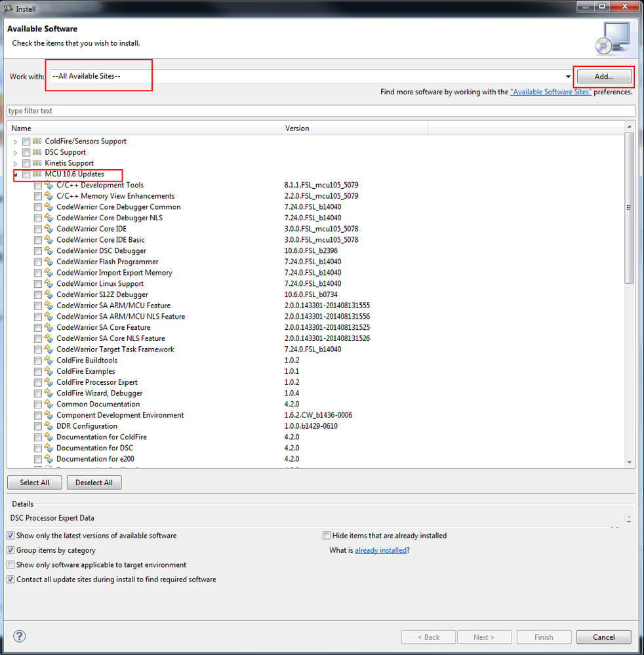Select the CodeWarrior SA Core NLS Feature row

[x=111, y=338]
